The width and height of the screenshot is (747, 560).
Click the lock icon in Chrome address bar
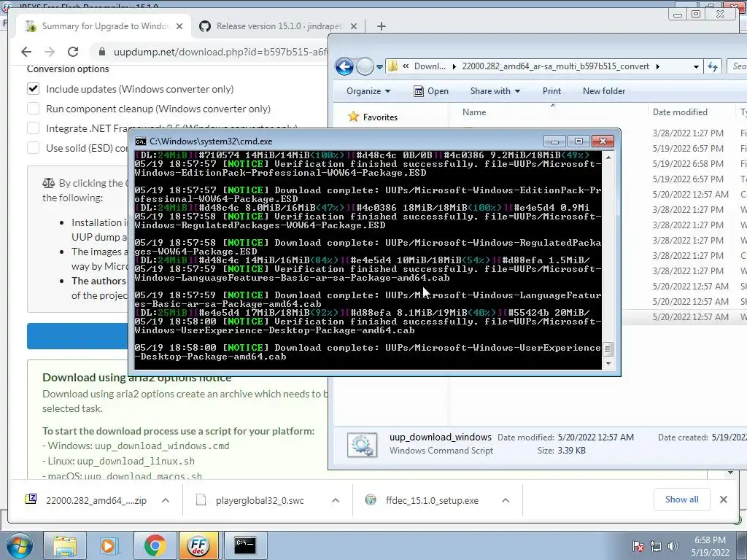(x=101, y=52)
